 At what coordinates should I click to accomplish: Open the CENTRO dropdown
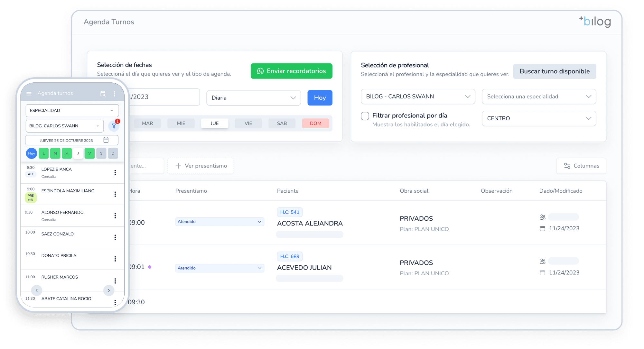(x=539, y=118)
